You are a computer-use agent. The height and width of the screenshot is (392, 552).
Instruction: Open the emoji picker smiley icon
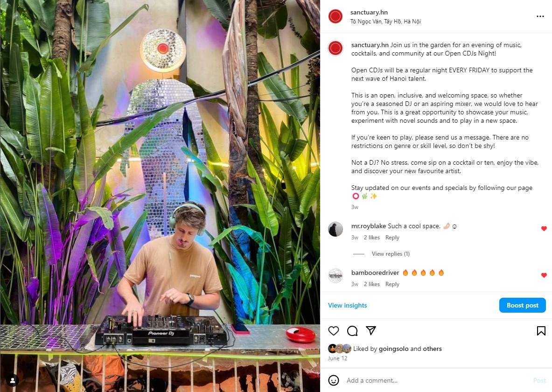333,380
